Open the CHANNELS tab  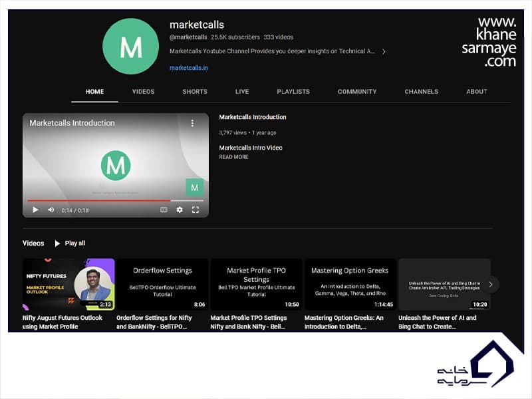[422, 92]
